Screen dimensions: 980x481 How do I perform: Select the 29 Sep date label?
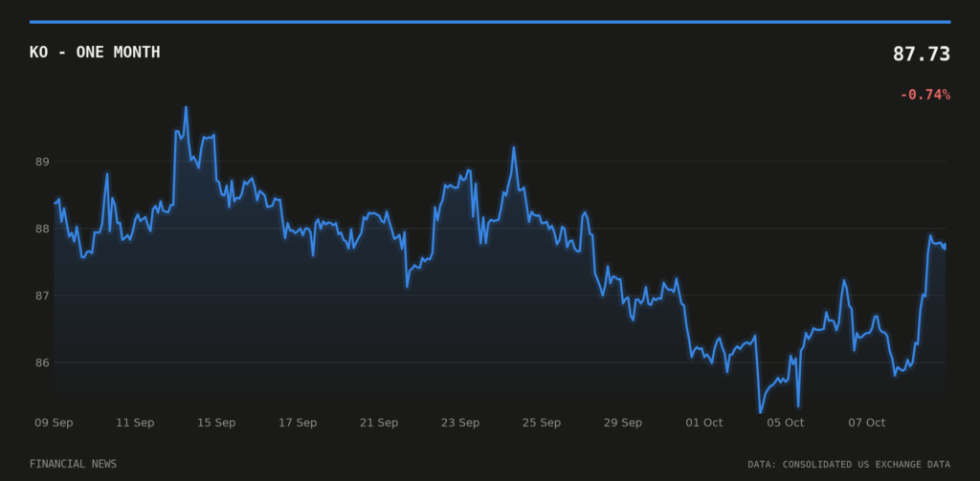(x=622, y=423)
